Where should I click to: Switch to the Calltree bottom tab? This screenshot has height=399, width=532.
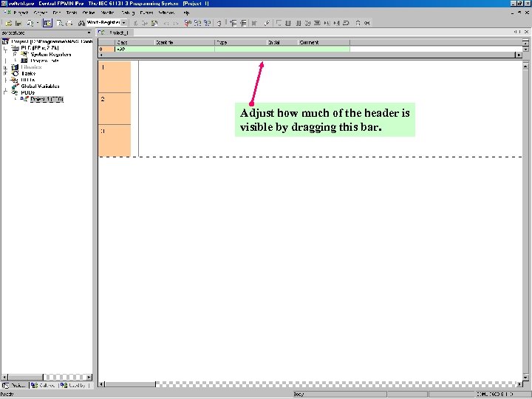(x=44, y=386)
